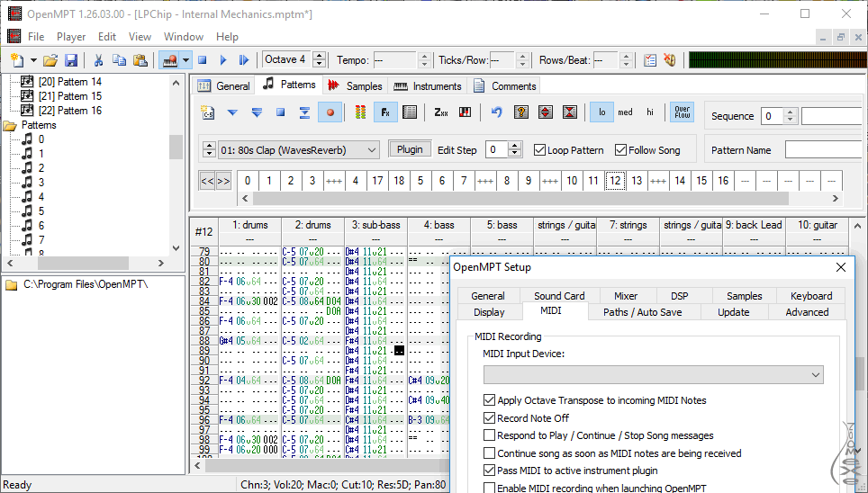Click the Pattern Properties question mark icon
The height and width of the screenshot is (493, 868).
[x=521, y=112]
